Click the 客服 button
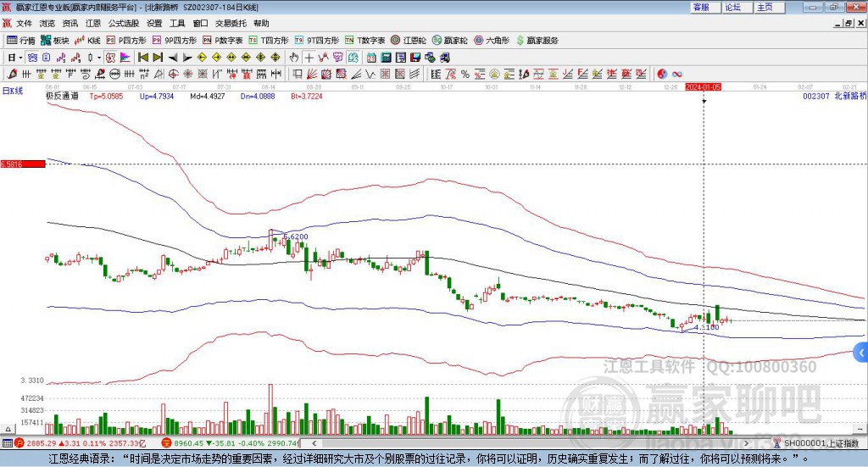The image size is (868, 467). click(706, 7)
